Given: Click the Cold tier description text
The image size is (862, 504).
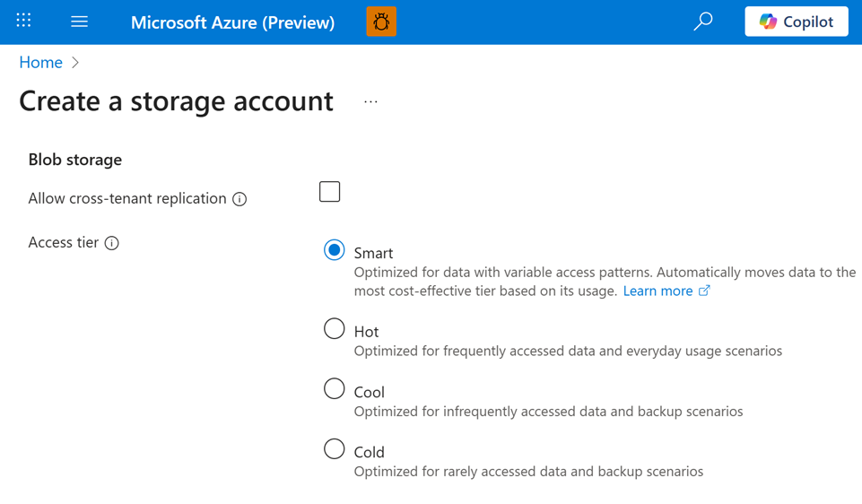Looking at the screenshot, I should point(528,472).
